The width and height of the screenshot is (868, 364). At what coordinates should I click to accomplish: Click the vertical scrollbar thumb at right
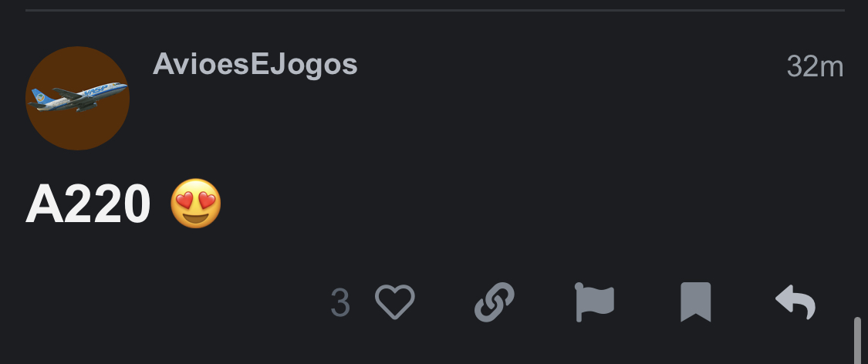point(857,340)
